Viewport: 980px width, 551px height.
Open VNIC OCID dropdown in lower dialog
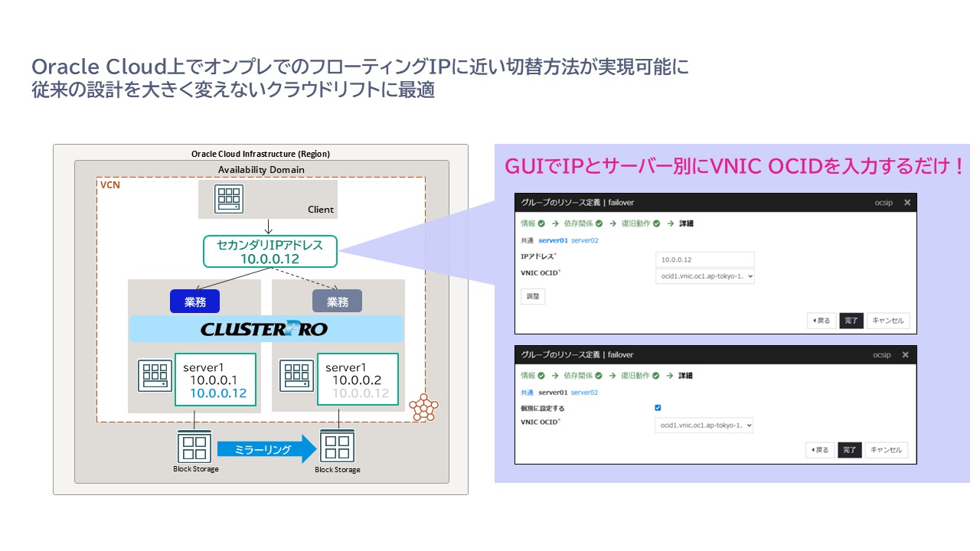tap(704, 425)
